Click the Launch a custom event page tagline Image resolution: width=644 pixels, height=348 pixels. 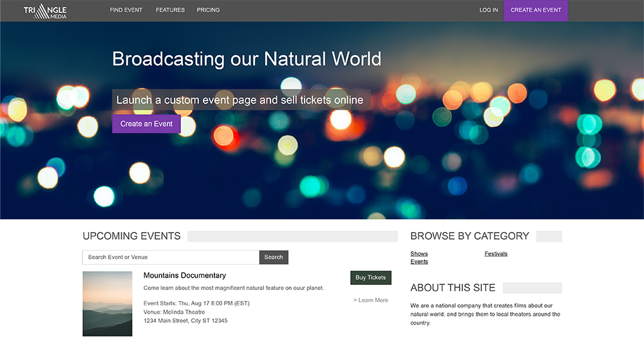pos(241,100)
